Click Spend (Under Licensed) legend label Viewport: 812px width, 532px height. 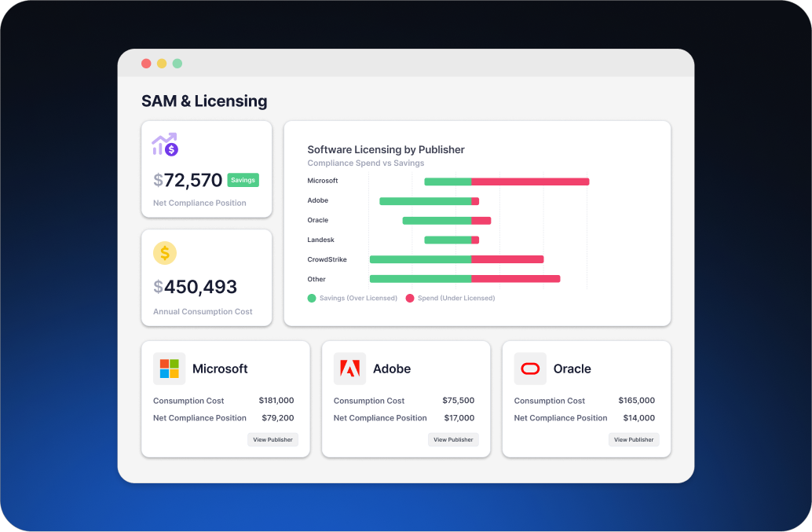[x=456, y=299]
